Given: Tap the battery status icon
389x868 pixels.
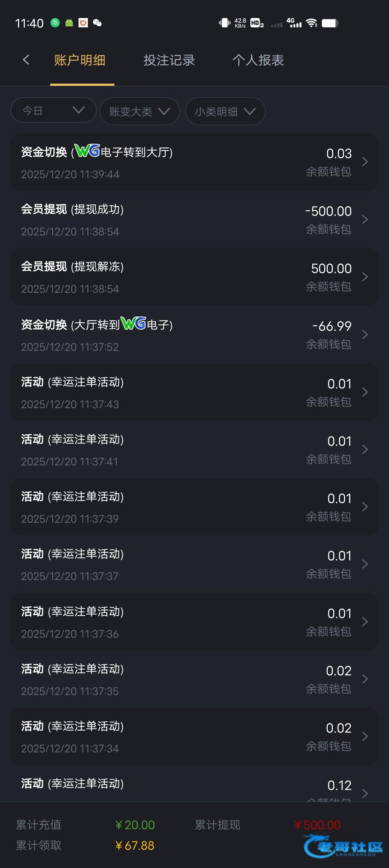Looking at the screenshot, I should 330,23.
